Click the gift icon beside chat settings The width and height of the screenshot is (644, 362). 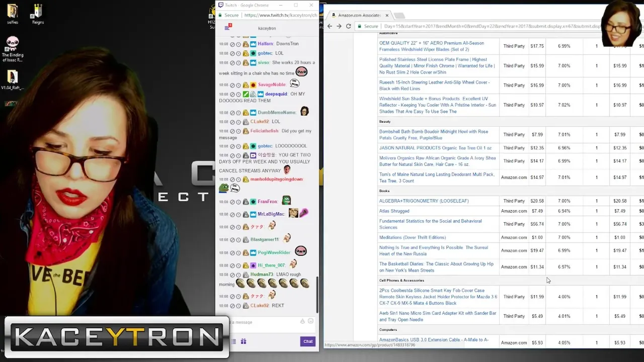click(244, 341)
